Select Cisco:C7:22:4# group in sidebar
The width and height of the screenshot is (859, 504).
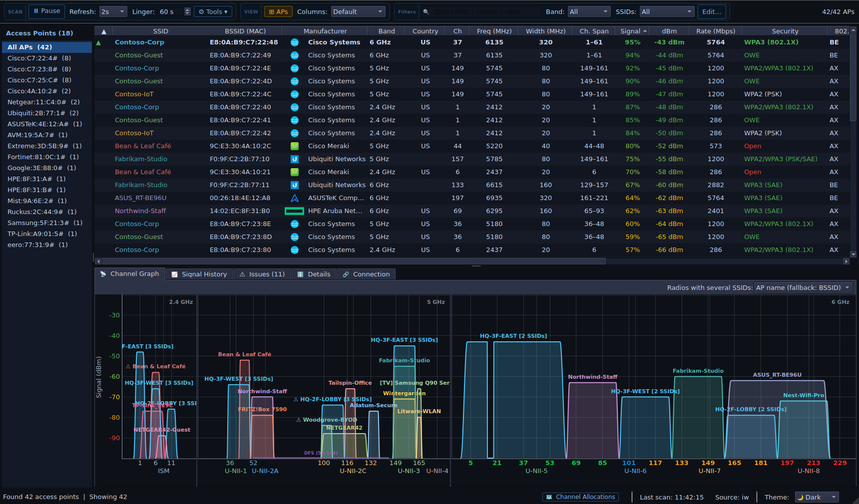click(x=47, y=58)
